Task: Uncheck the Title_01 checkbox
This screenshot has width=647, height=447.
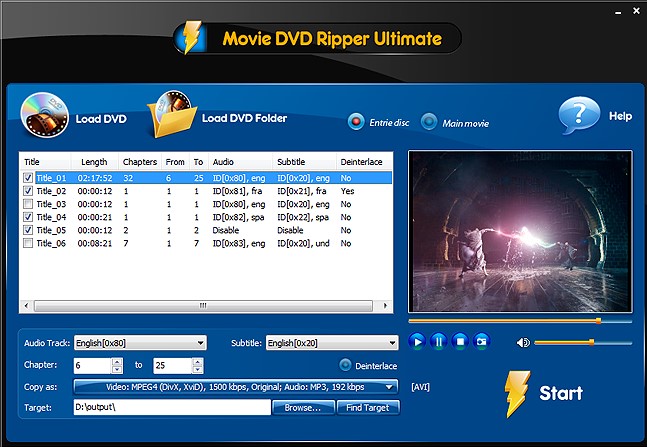Action: (x=28, y=178)
